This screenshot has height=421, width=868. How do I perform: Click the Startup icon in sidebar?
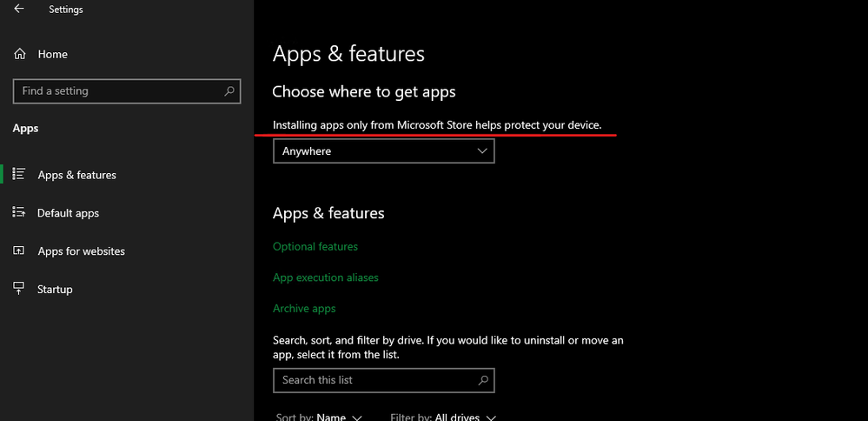click(19, 288)
